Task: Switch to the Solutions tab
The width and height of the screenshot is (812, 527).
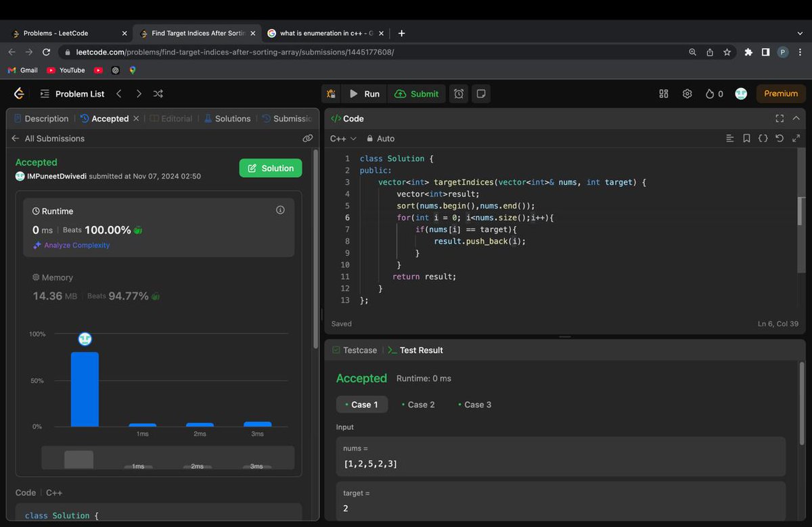Action: pos(227,118)
